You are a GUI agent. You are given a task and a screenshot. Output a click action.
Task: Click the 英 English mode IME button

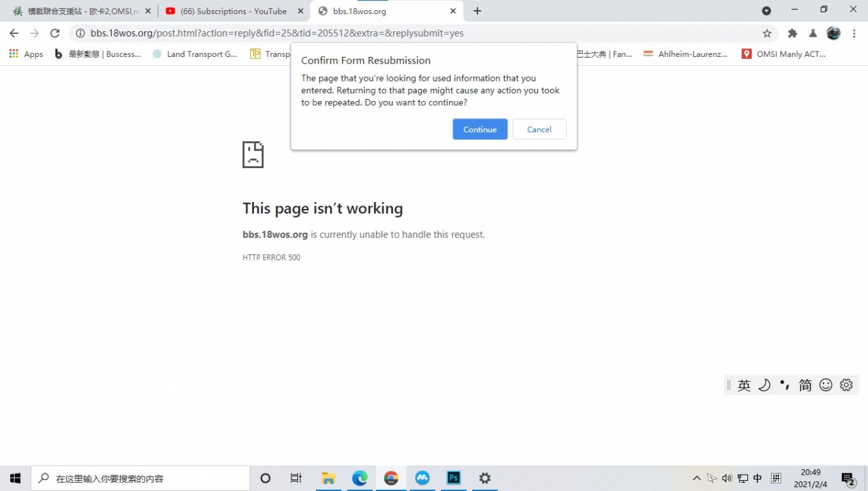point(744,385)
